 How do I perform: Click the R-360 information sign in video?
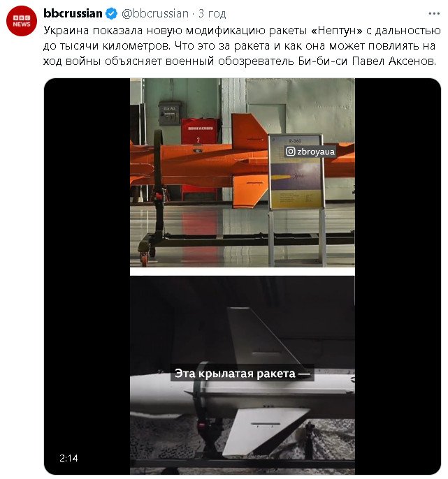point(296,172)
